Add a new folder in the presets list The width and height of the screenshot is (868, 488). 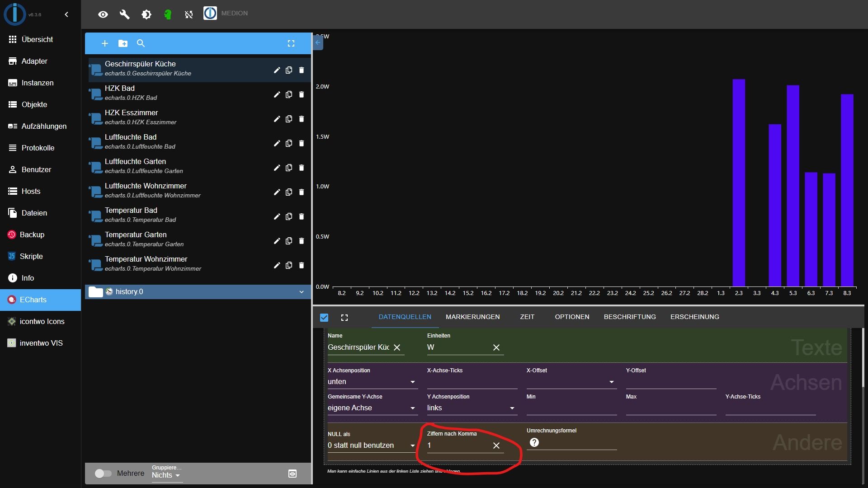click(x=123, y=43)
